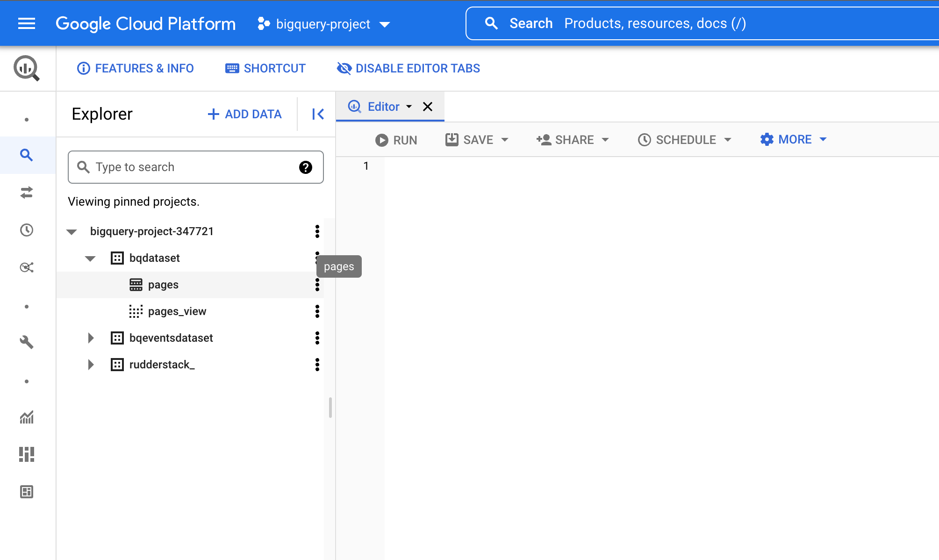Open Data transfers icon in sidebar
This screenshot has height=560, width=939.
[x=27, y=193]
